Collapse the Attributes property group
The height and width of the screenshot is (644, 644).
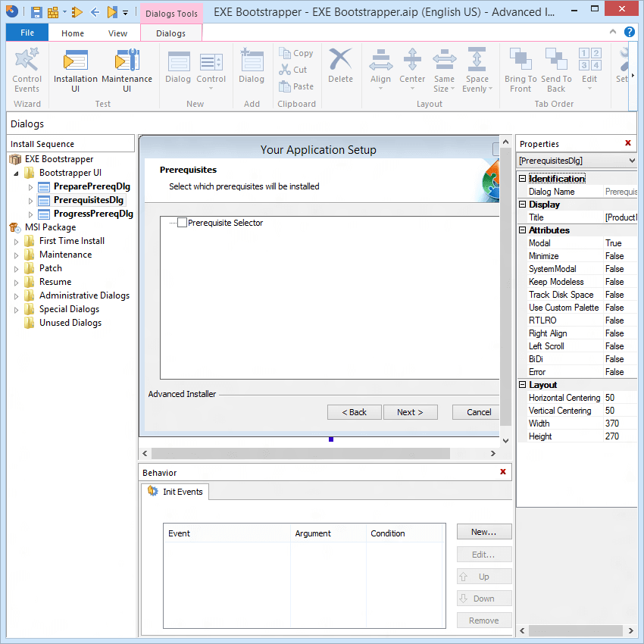click(x=523, y=230)
